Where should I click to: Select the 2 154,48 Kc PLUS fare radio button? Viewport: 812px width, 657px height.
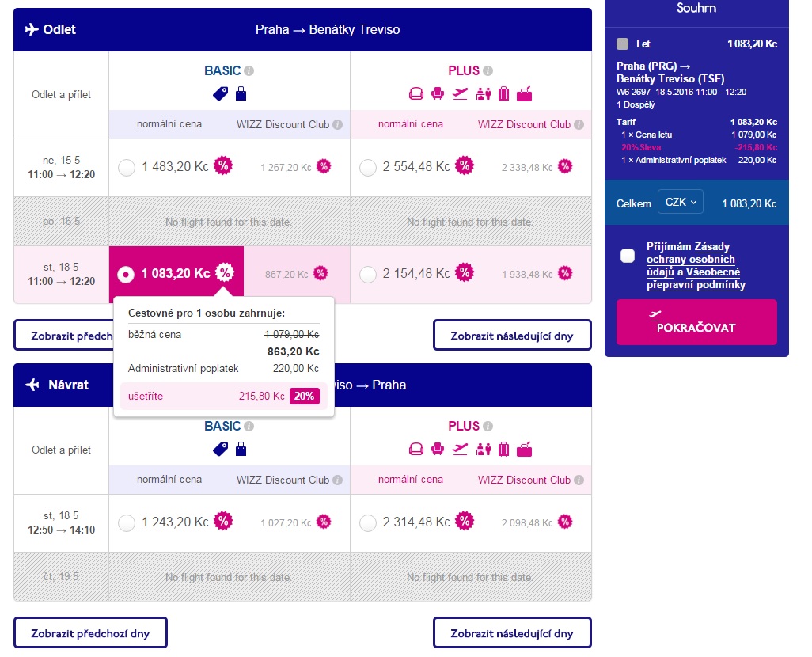(368, 274)
